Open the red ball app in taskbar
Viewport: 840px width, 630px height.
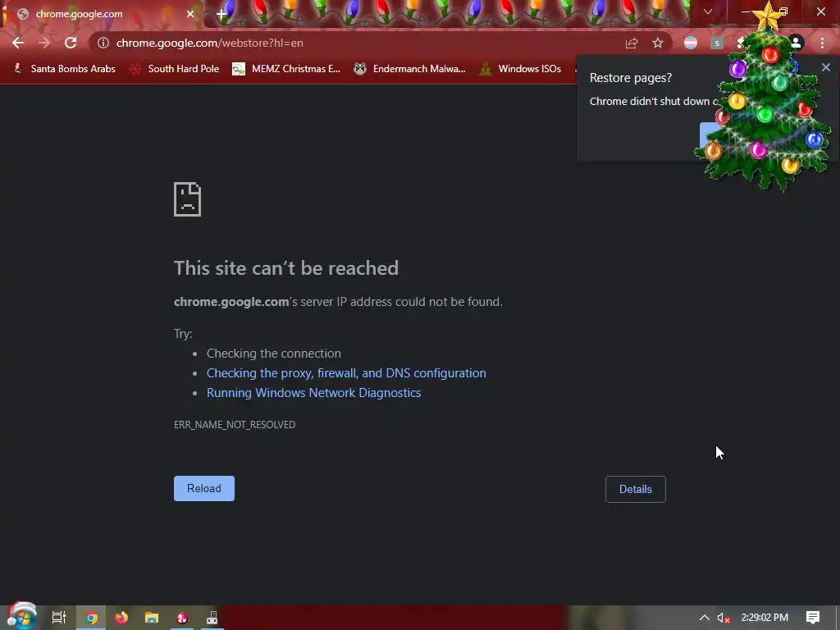182,618
